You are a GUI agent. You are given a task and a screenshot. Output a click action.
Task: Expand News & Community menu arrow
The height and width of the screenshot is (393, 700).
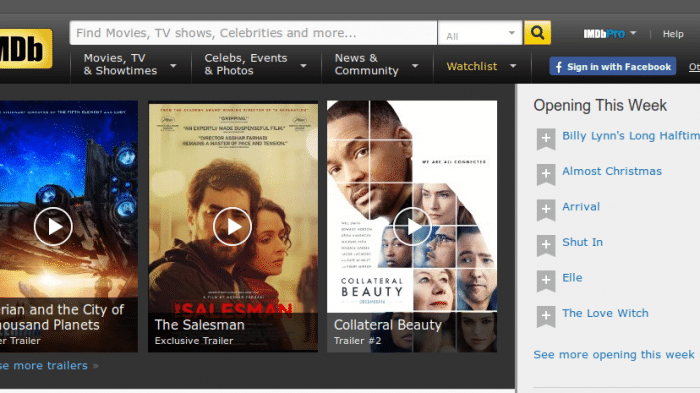[415, 66]
